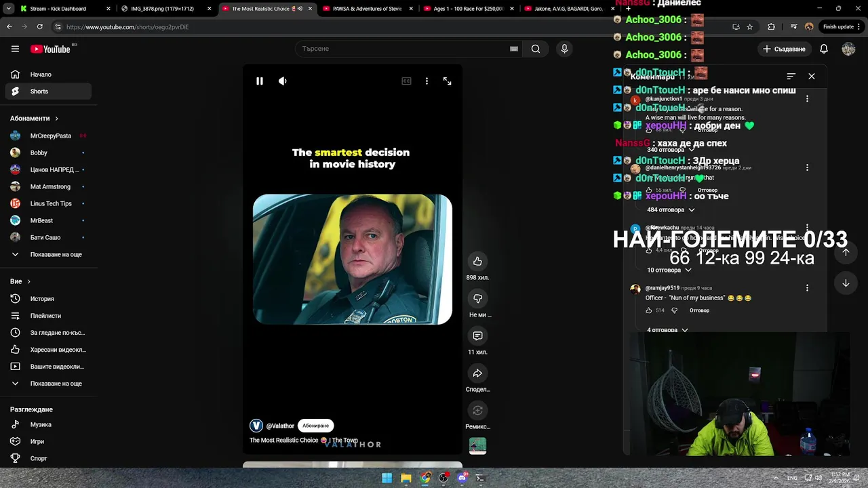Open the Windows Start button
The width and height of the screenshot is (868, 488).
click(x=387, y=479)
